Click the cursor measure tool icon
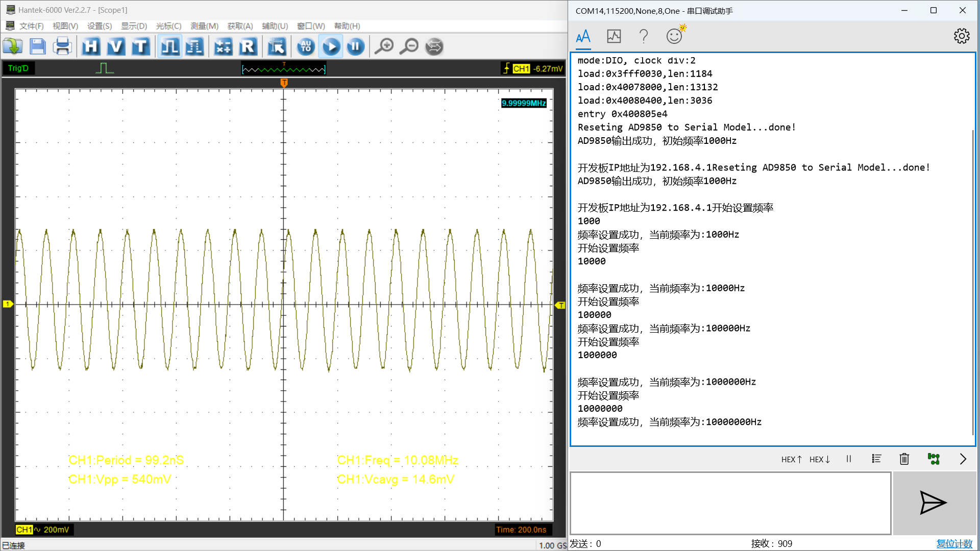 pos(277,47)
